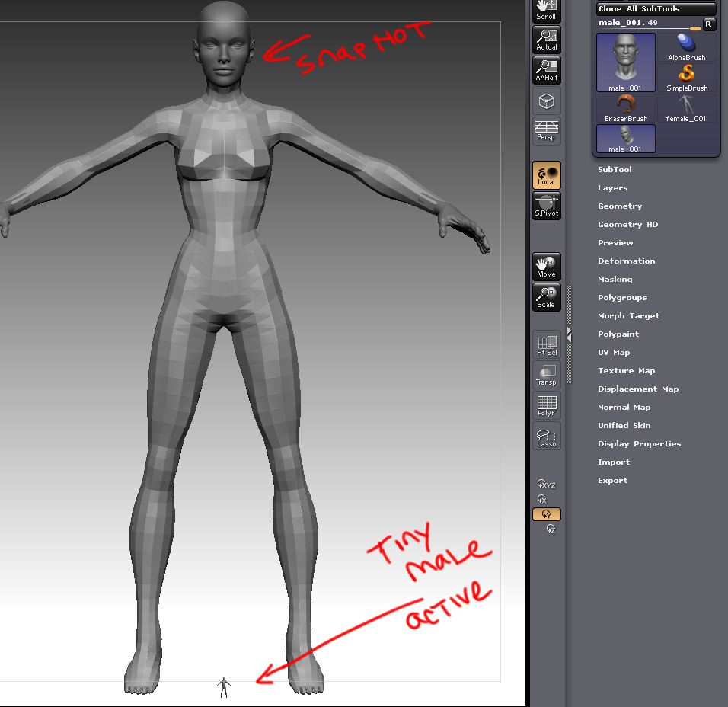
Task: Open the Displacement Map section
Action: (638, 389)
